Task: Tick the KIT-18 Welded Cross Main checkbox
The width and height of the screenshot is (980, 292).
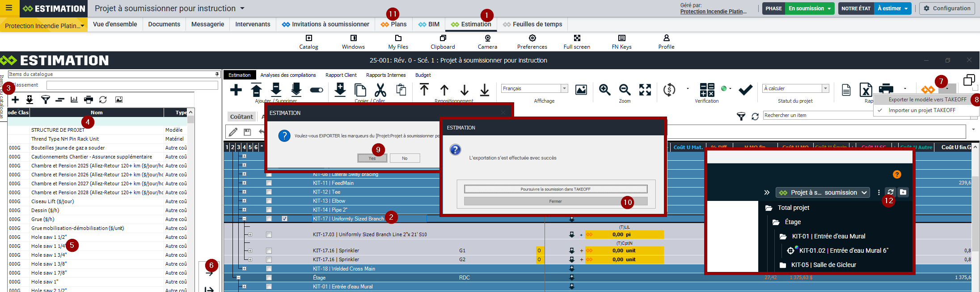Action: click(x=269, y=269)
